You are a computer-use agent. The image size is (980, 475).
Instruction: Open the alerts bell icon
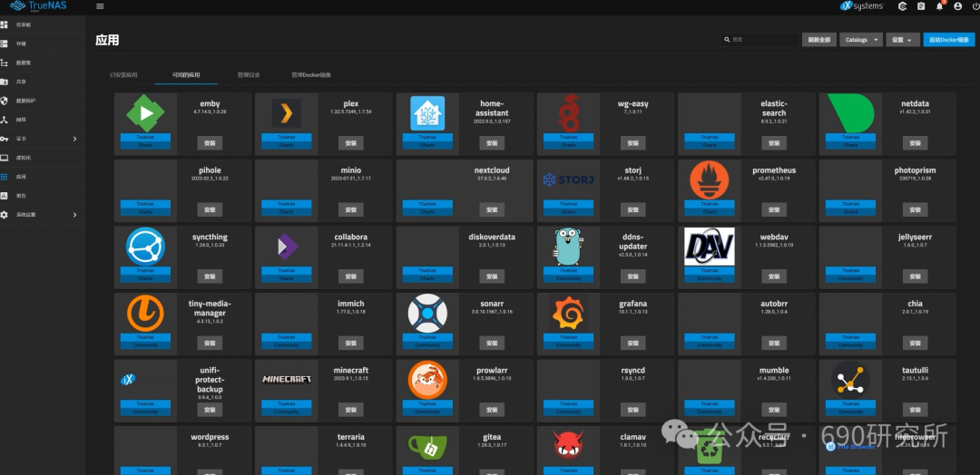(x=939, y=6)
